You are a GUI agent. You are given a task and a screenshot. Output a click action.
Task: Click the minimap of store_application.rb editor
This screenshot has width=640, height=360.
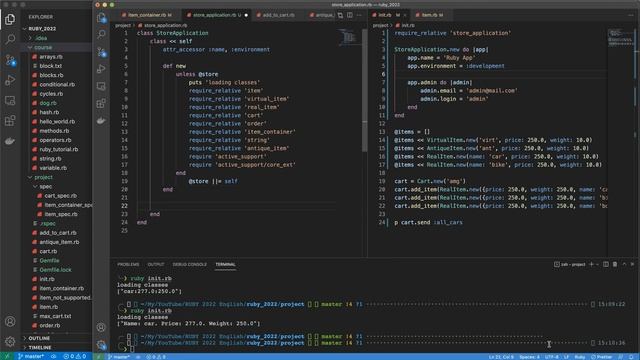[349, 38]
